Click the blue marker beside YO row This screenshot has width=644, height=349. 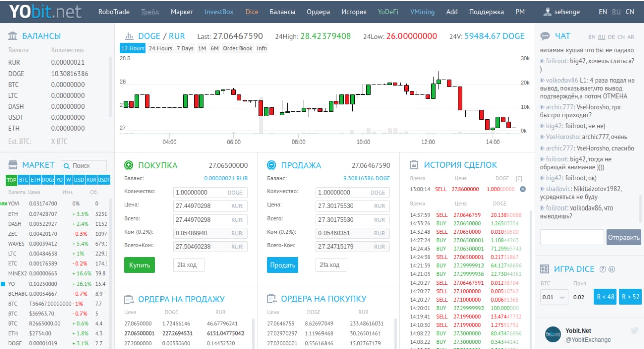click(3, 284)
